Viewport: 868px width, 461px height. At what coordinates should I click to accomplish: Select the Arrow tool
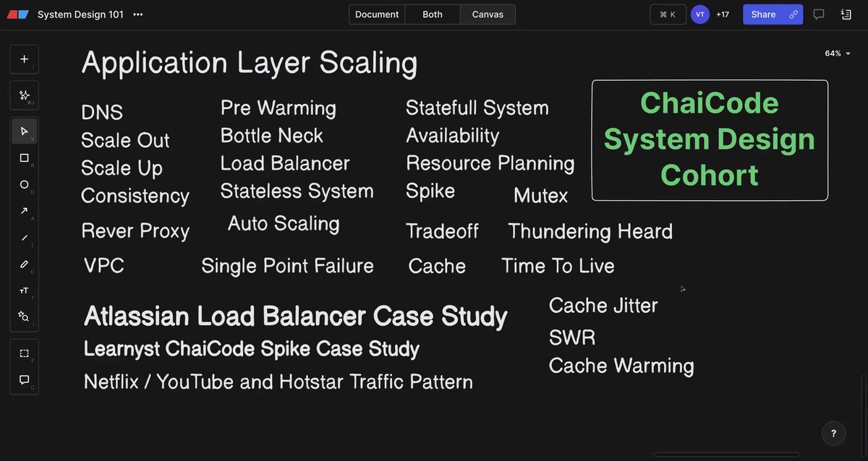tap(24, 210)
